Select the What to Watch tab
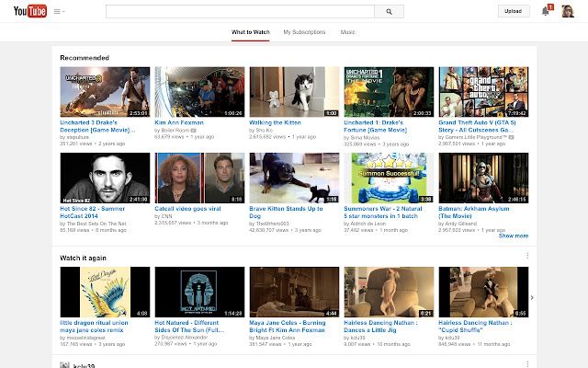This screenshot has width=588, height=368. coord(251,32)
